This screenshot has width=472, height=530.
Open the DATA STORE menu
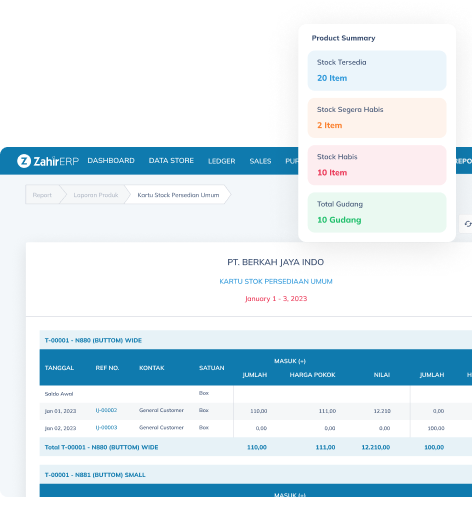(x=171, y=161)
